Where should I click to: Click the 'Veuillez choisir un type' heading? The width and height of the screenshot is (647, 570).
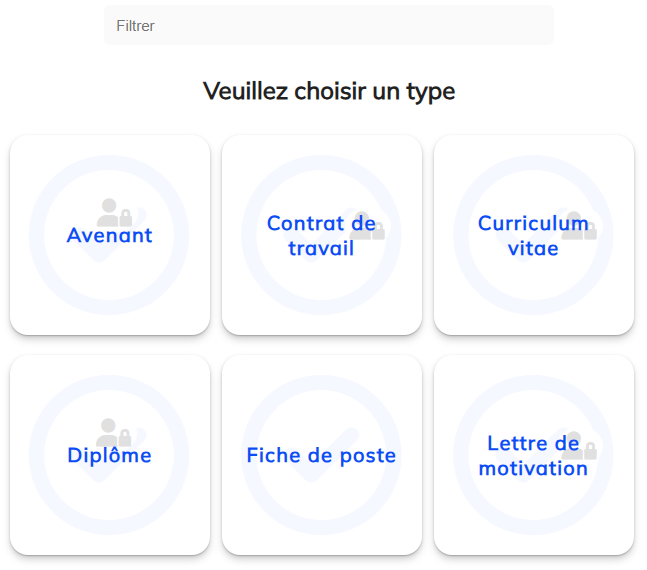(x=328, y=92)
